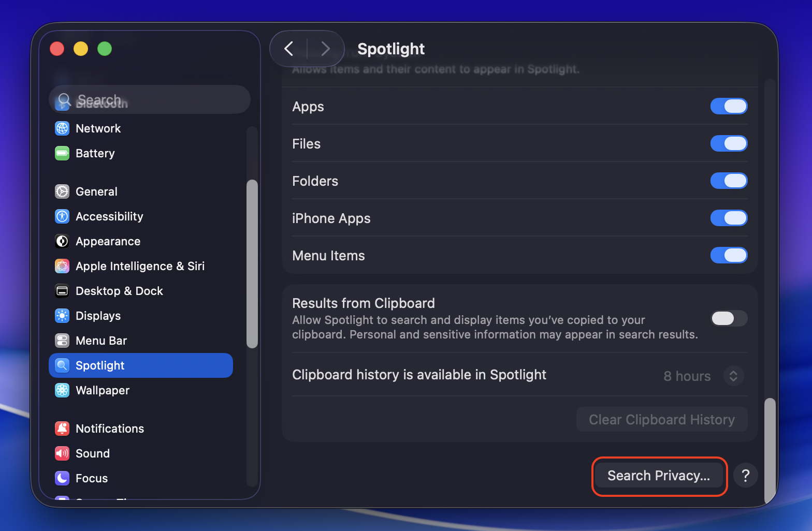Click the 'Menu Items' row label
Image resolution: width=812 pixels, height=531 pixels.
[328, 256]
